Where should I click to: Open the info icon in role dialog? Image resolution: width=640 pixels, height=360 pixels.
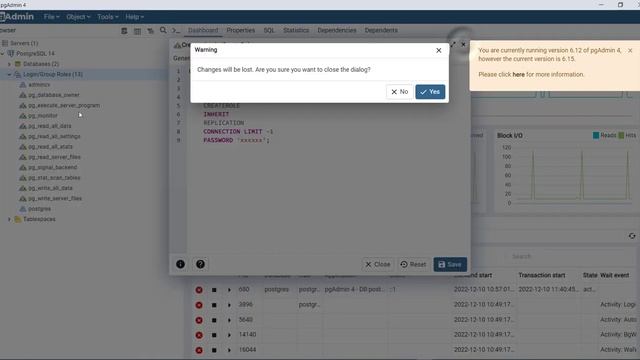coord(180,264)
